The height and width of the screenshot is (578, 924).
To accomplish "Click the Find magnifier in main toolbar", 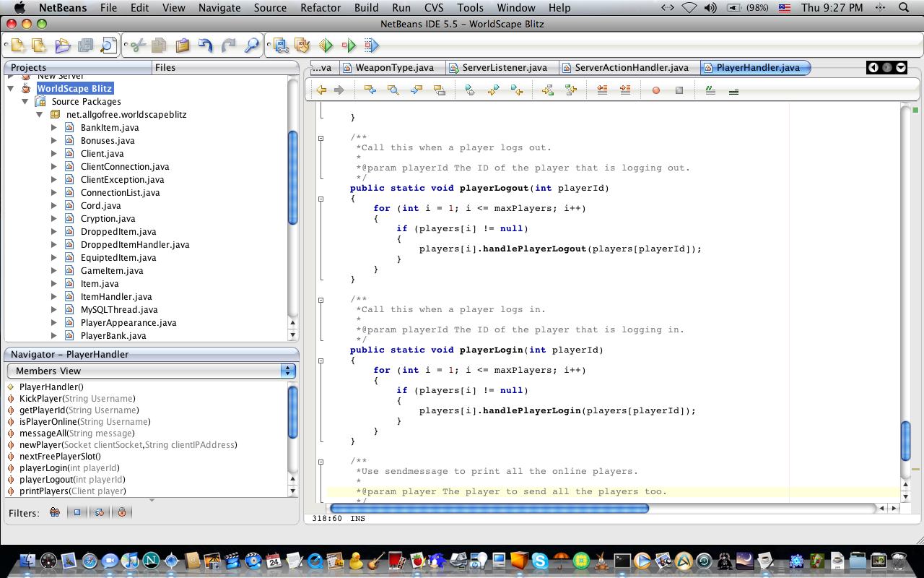I will click(252, 46).
